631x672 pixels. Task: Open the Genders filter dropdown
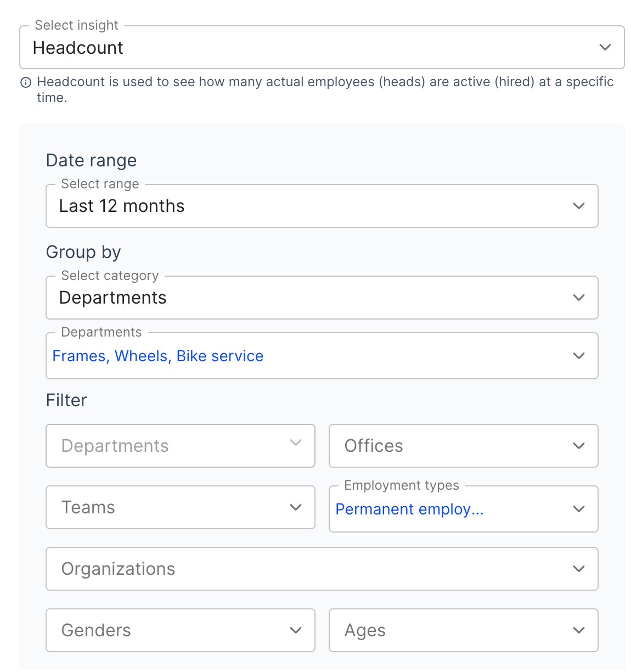click(x=180, y=630)
